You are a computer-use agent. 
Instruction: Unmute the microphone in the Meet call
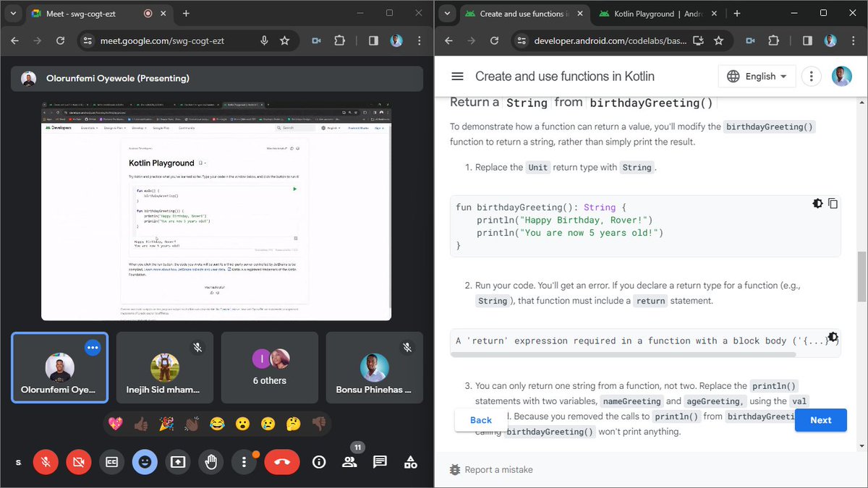point(46,462)
